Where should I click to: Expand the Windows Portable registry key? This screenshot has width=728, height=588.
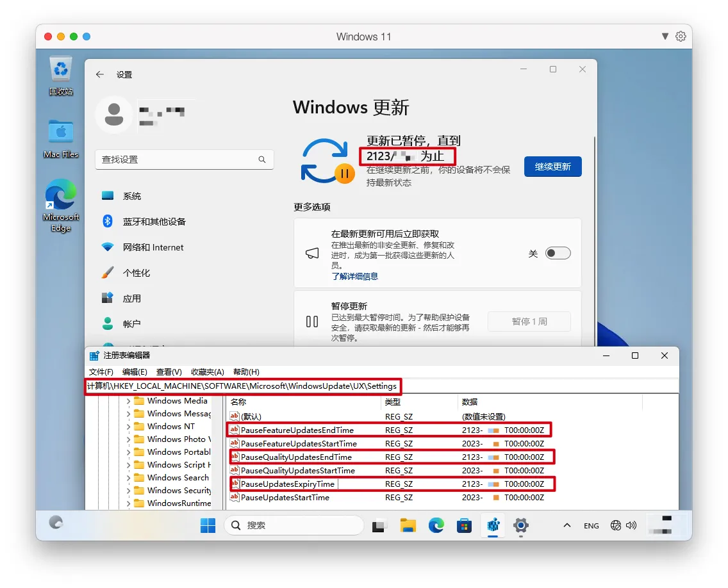[129, 452]
